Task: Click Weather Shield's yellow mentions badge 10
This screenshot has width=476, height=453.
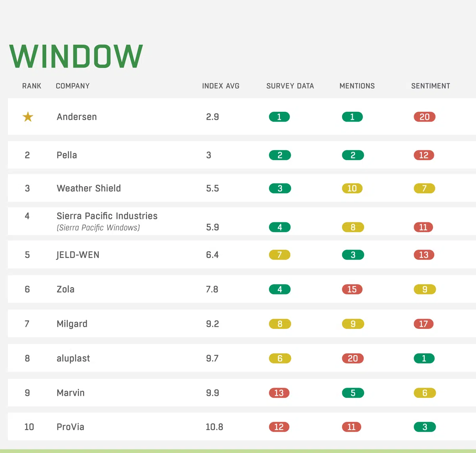Action: [x=352, y=188]
